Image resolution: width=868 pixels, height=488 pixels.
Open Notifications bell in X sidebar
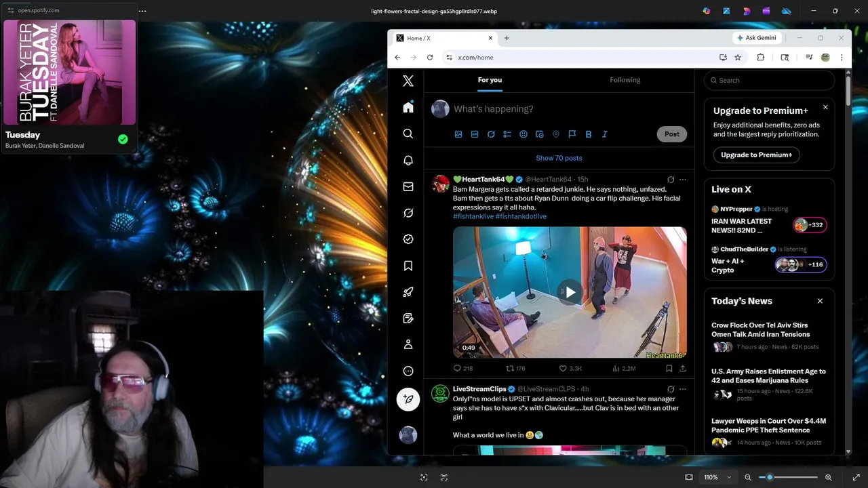(x=408, y=160)
